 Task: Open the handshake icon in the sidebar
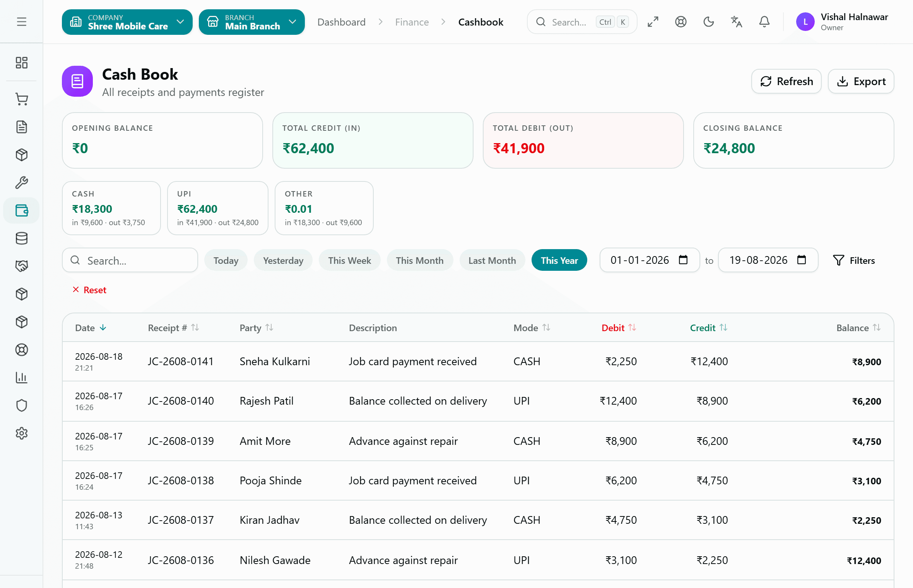click(x=22, y=266)
